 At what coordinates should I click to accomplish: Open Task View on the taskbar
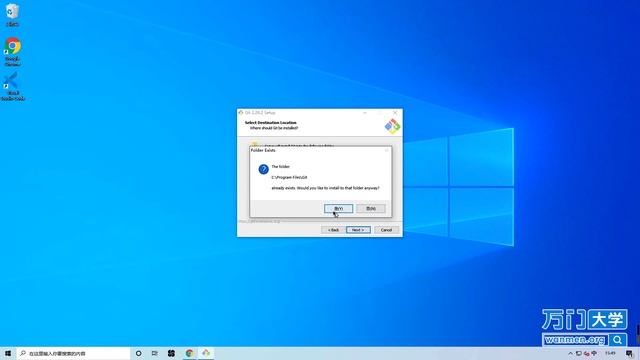click(x=155, y=353)
